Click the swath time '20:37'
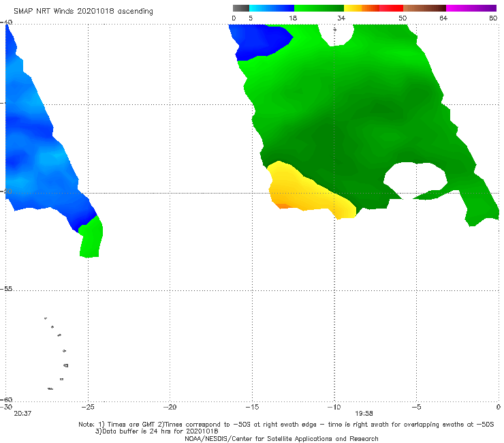 pyautogui.click(x=22, y=414)
